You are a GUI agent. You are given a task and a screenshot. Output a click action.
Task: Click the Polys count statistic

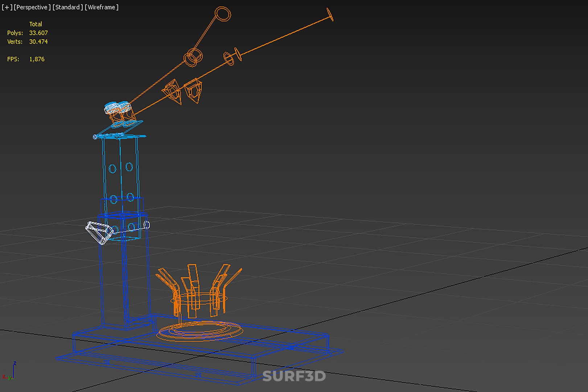point(38,33)
